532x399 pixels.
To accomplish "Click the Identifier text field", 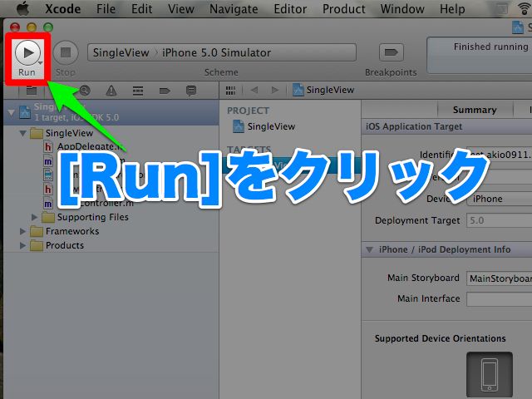I will (499, 155).
